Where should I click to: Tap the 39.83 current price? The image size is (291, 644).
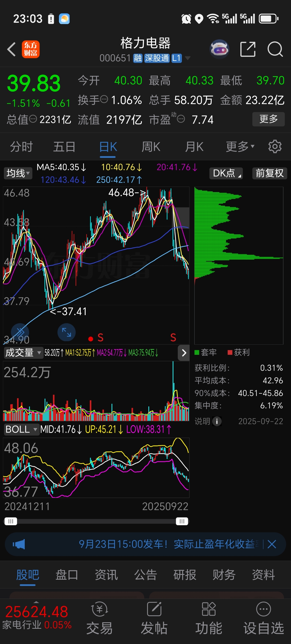pos(34,83)
